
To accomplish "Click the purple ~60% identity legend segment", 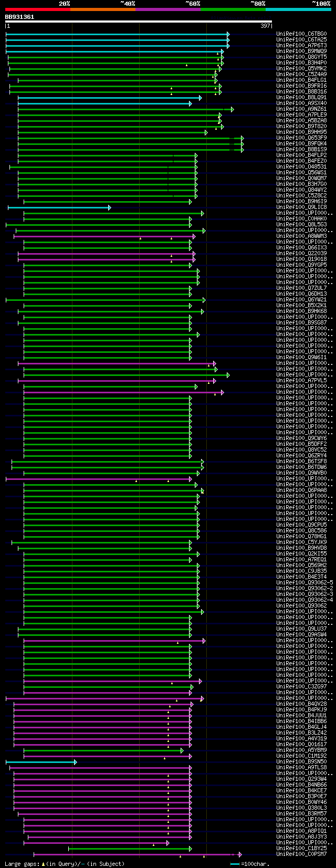I will click(168, 9).
